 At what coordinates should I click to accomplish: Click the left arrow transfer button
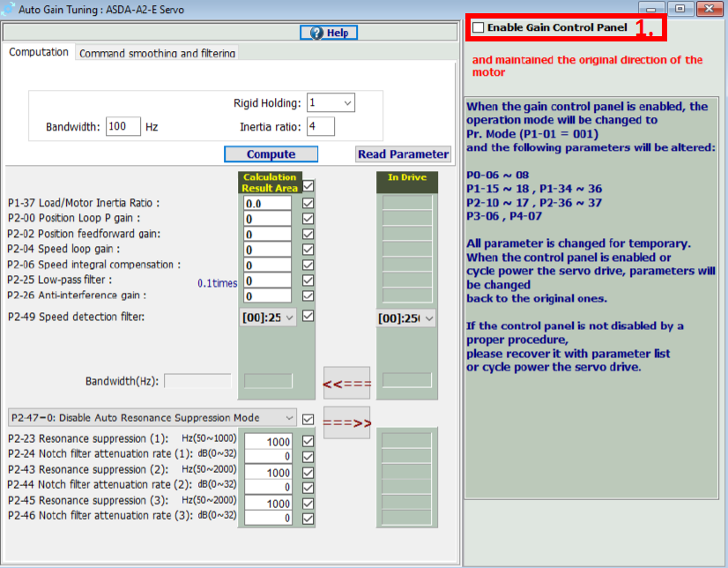[347, 384]
